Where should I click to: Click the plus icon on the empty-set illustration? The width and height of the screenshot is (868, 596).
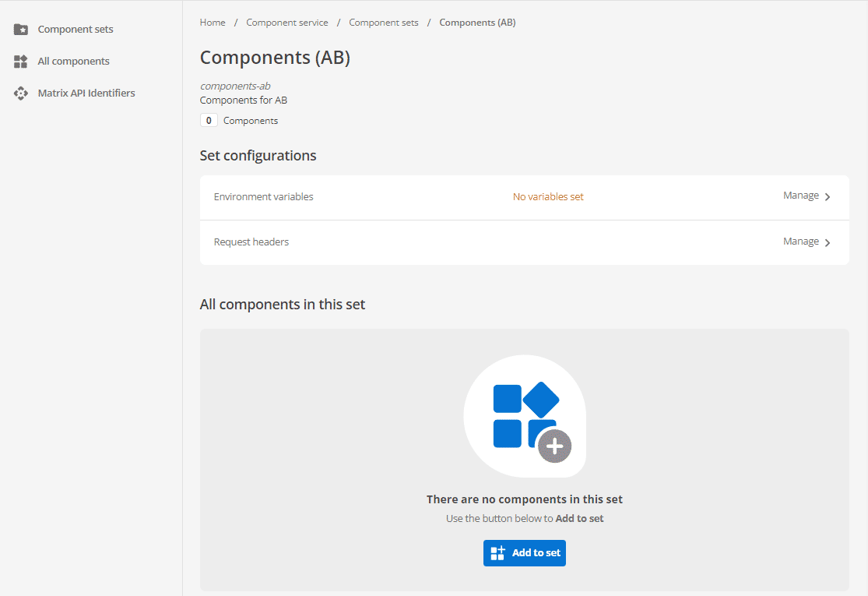pyautogui.click(x=554, y=447)
